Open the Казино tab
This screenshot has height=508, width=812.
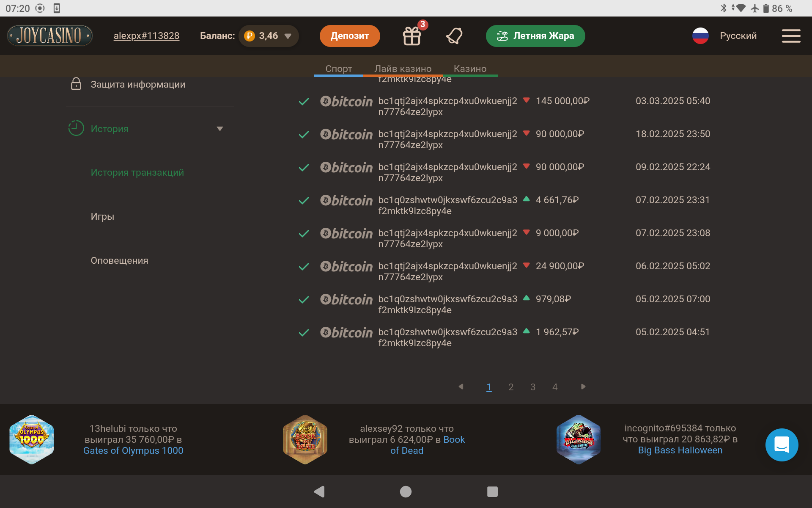click(470, 69)
